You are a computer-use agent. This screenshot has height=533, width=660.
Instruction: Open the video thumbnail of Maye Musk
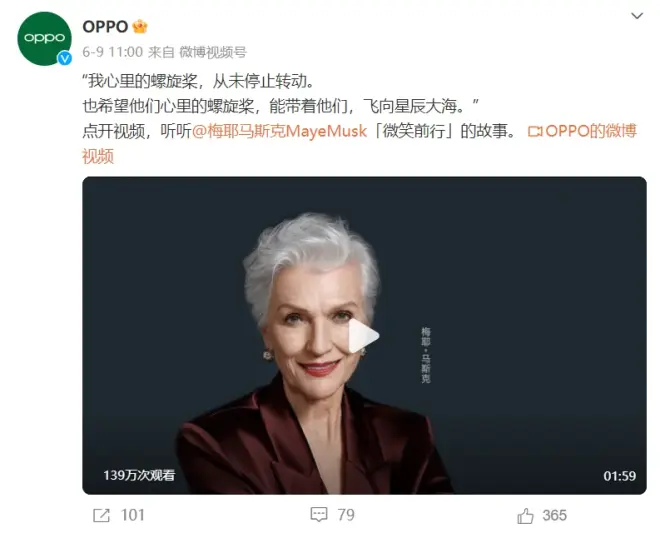pos(364,335)
